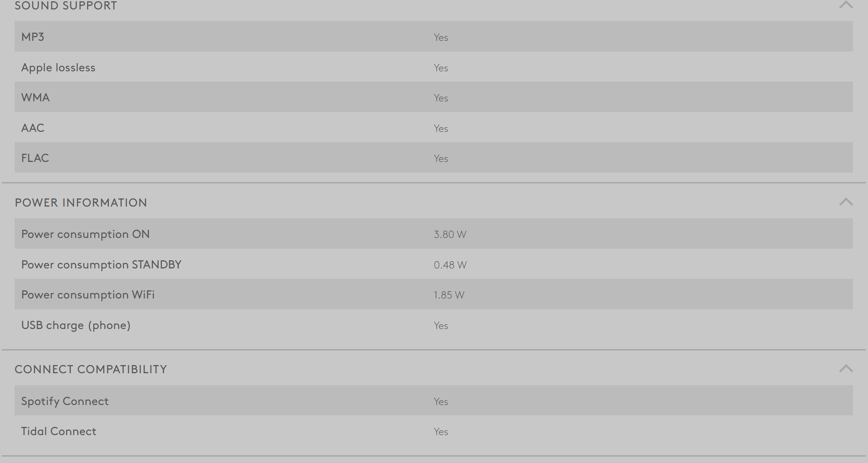Select the Power consumption STANDBY label

click(101, 265)
